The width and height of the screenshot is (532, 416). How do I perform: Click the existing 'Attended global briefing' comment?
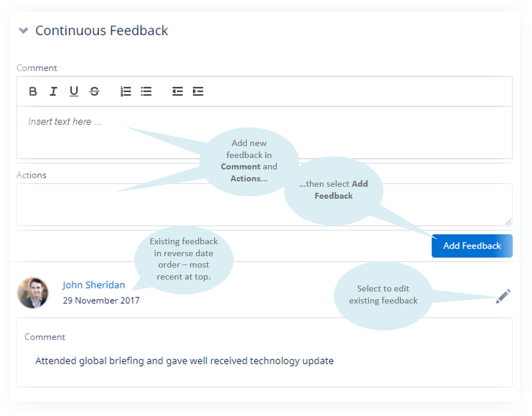pos(184,361)
